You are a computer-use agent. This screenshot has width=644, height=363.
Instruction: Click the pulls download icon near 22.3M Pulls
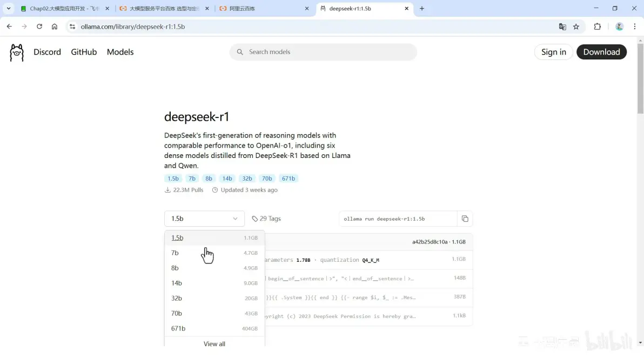(167, 190)
